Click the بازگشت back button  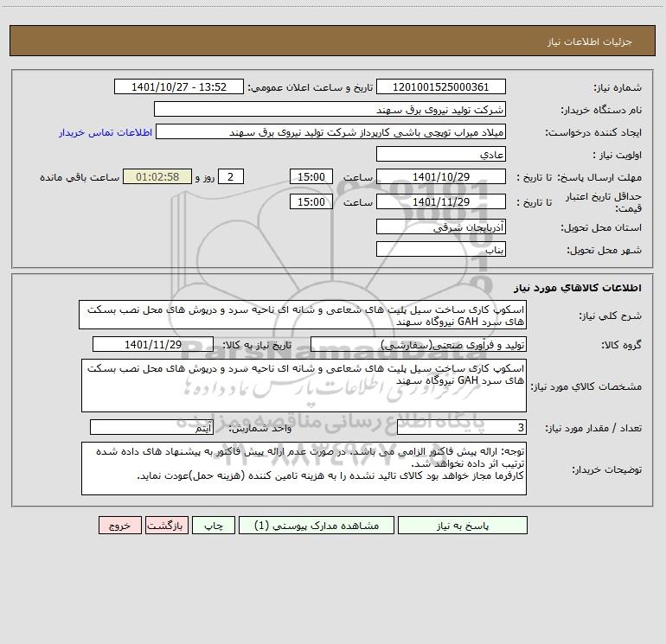click(166, 525)
